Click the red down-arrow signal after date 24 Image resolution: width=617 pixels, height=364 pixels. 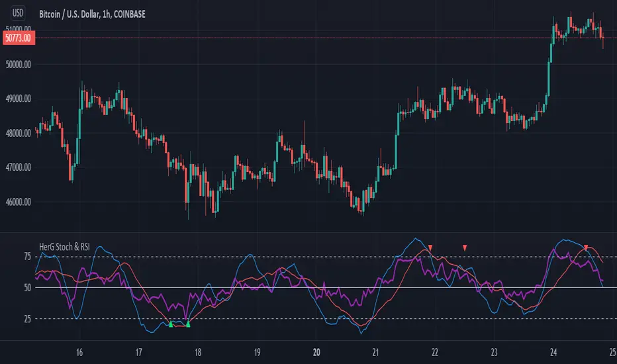click(x=586, y=248)
